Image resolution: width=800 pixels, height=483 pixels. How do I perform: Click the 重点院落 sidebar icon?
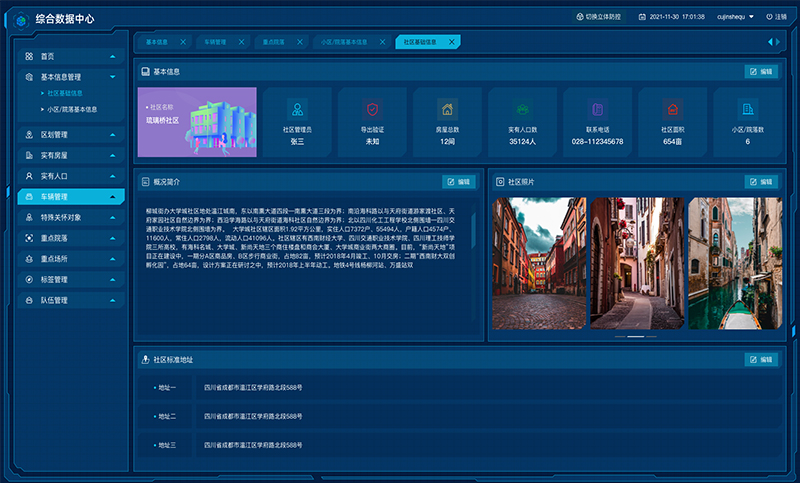pos(29,238)
